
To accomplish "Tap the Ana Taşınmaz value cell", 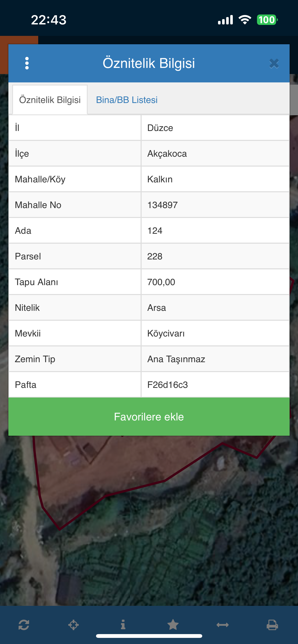I will (215, 359).
